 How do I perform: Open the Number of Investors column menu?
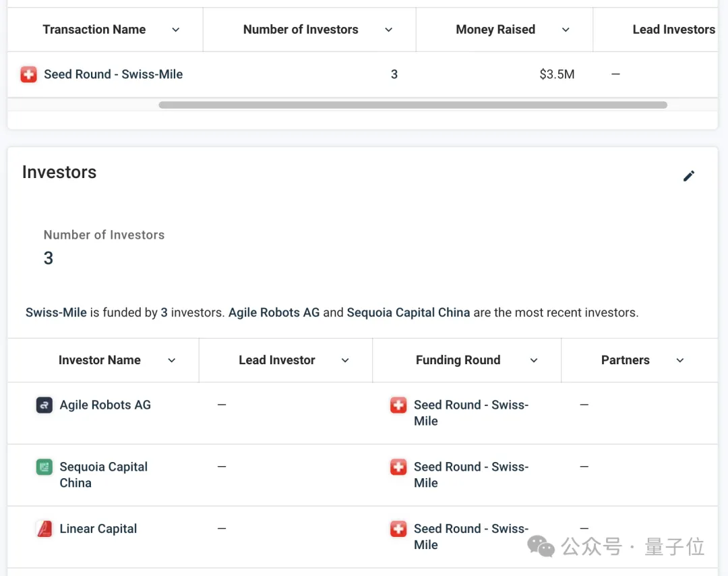388,30
